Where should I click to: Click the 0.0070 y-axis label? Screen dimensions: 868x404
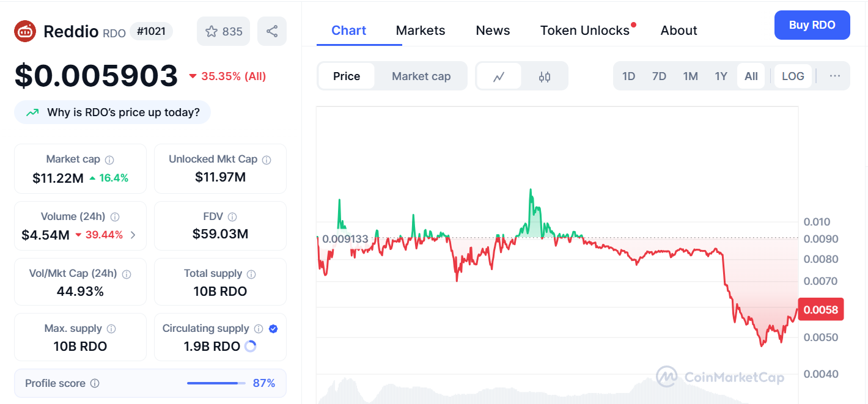820,281
